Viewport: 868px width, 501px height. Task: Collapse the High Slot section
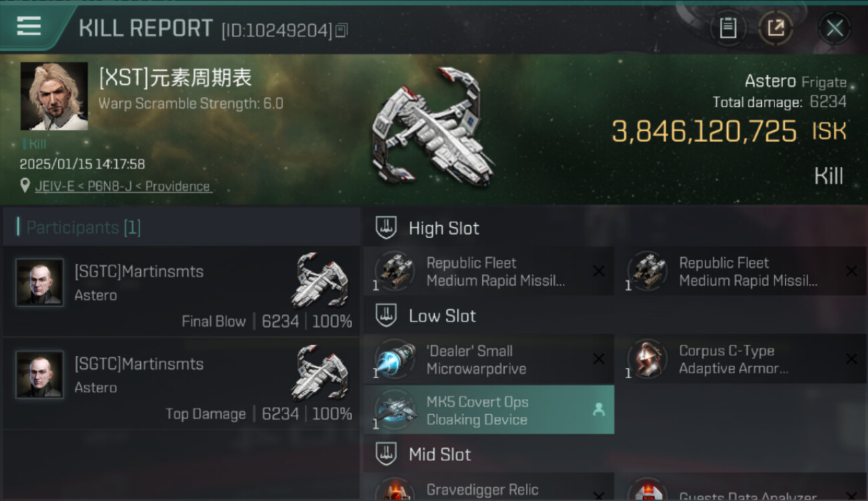coord(387,228)
